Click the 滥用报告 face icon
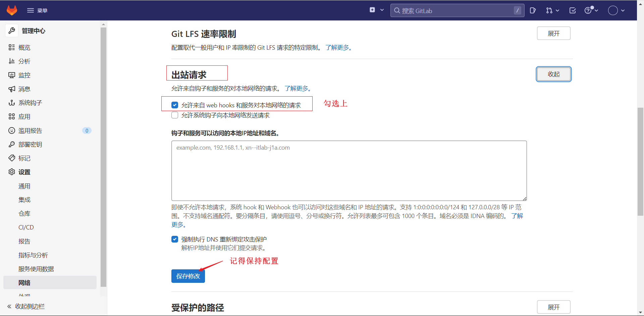The height and width of the screenshot is (316, 644). click(12, 130)
